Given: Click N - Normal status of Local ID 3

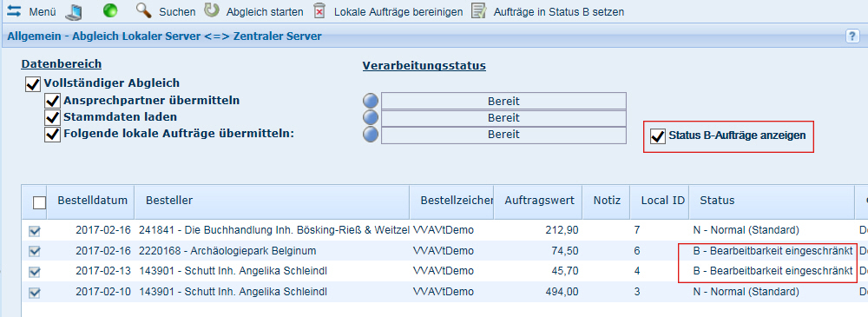Looking at the screenshot, I should [746, 292].
